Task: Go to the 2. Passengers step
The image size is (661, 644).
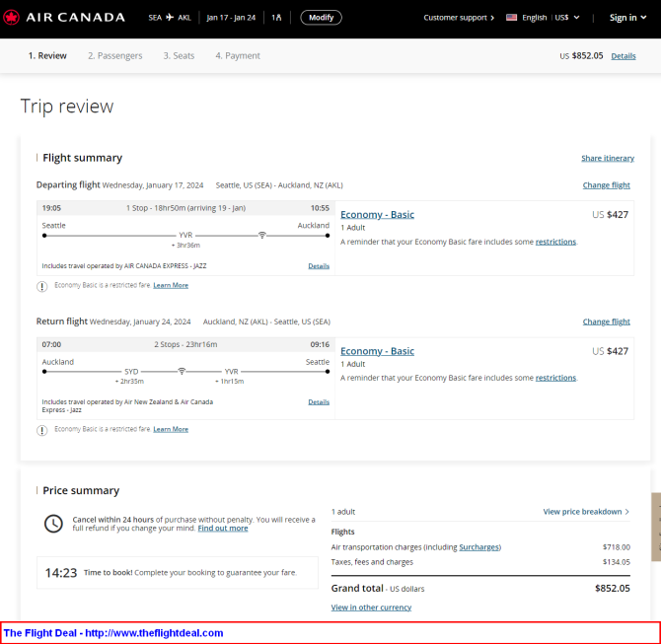Action: click(x=115, y=55)
